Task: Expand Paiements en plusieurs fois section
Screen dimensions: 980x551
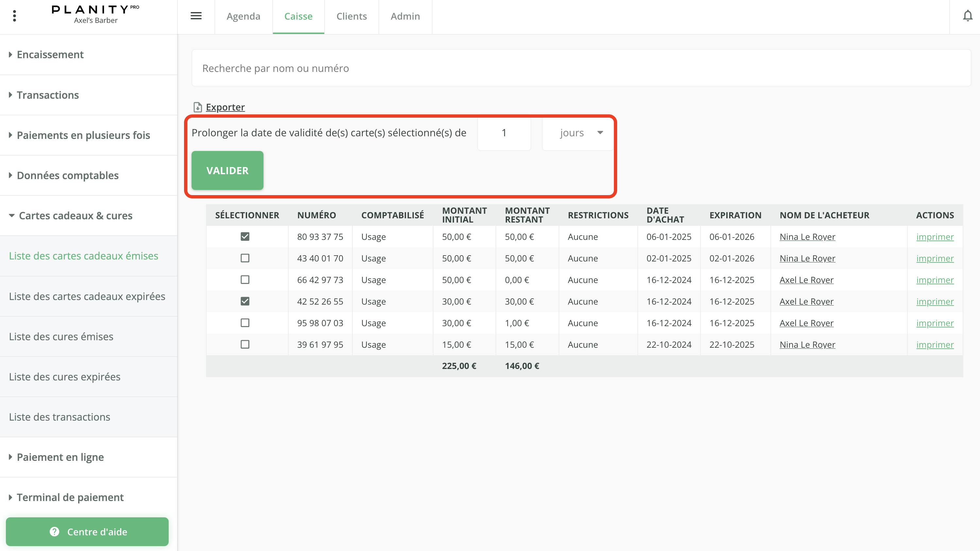Action: pyautogui.click(x=83, y=135)
